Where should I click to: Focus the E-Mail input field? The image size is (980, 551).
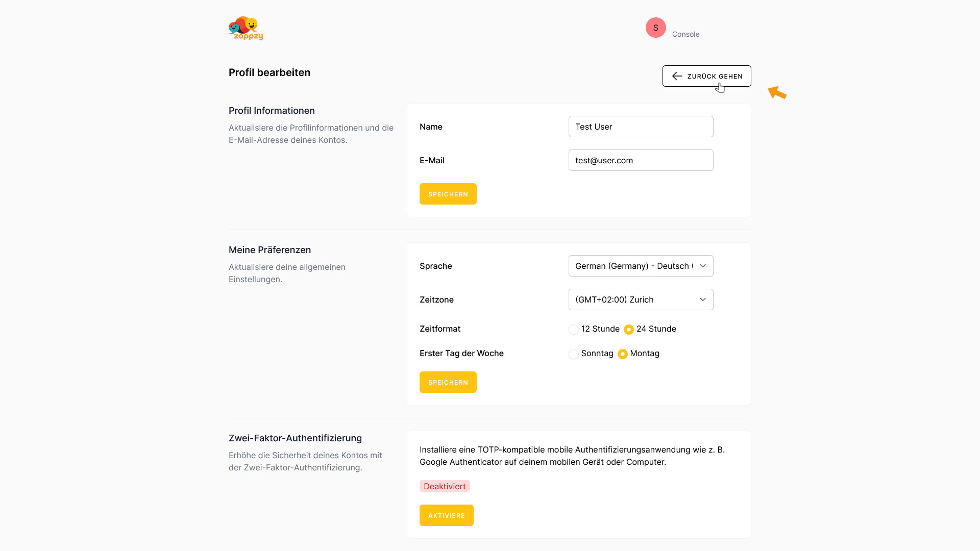pyautogui.click(x=641, y=160)
